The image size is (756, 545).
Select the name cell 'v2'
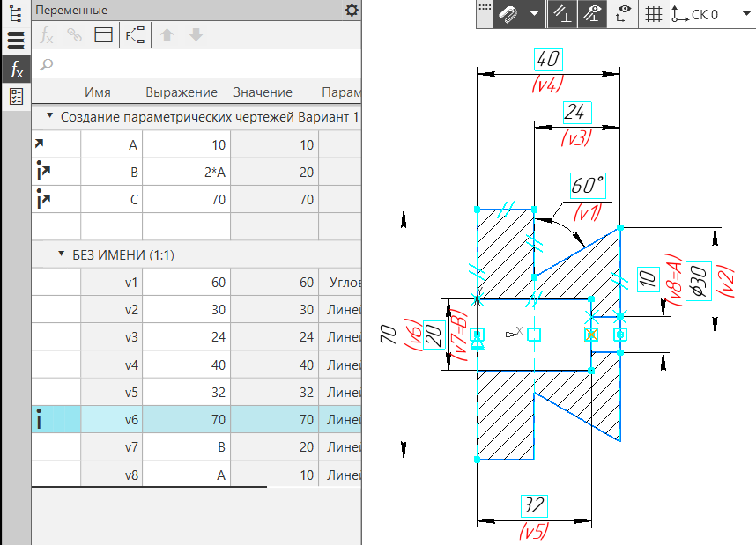(111, 310)
